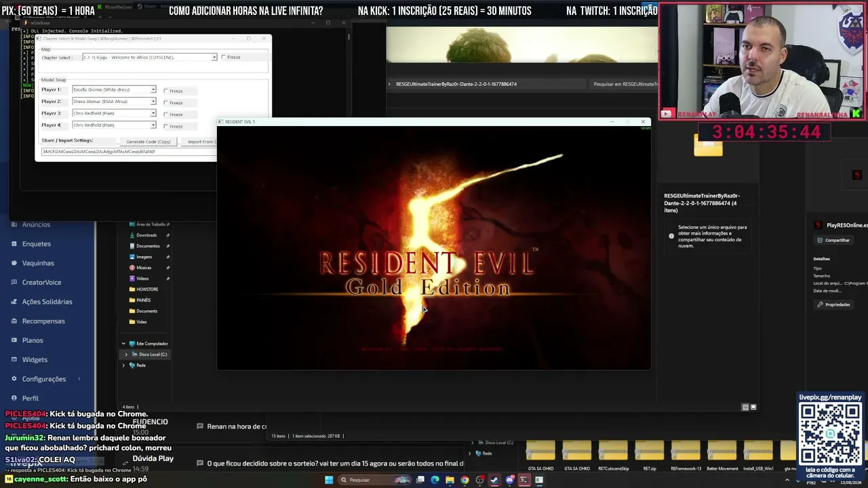Click the PlayRE5Online file name in details
868x488 pixels.
point(847,225)
